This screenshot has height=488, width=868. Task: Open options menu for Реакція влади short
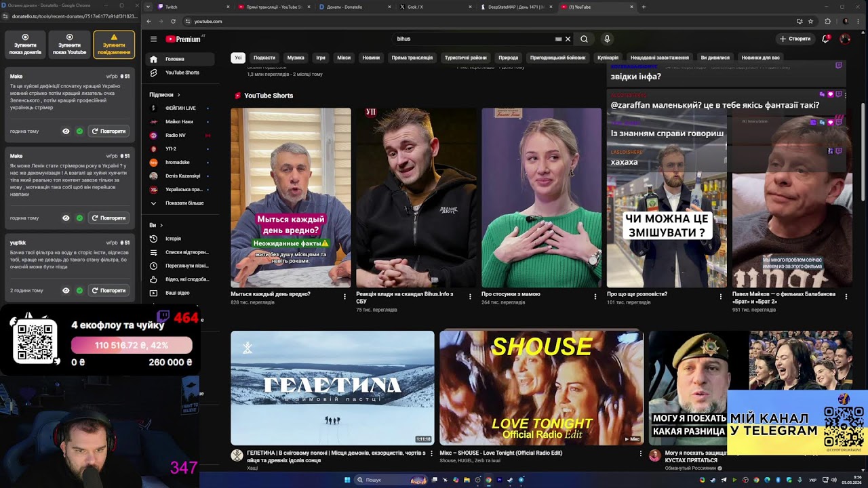point(470,296)
